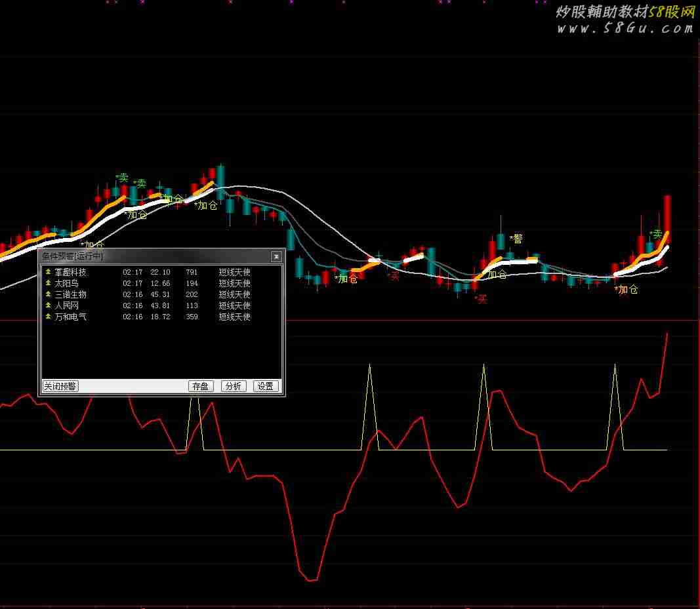Screen dimensions: 700x609
Task: Select the 掌趣科技 stock name in the list
Action: [70, 272]
